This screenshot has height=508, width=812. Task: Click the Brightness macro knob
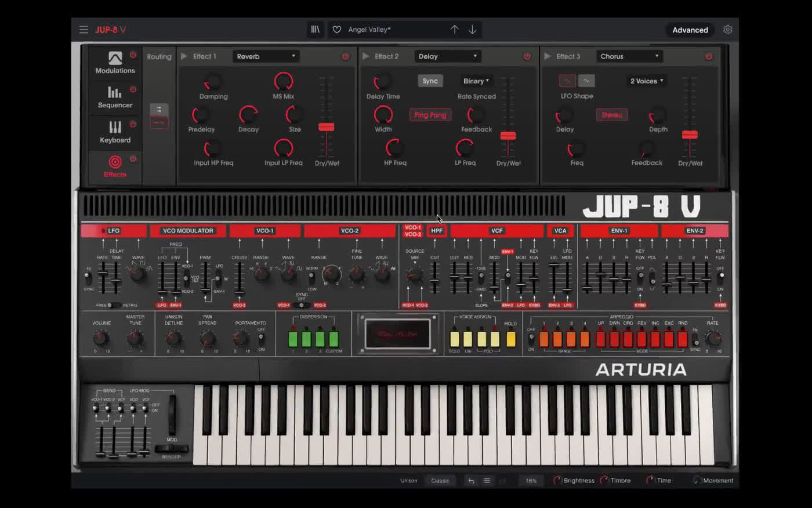[x=557, y=481]
